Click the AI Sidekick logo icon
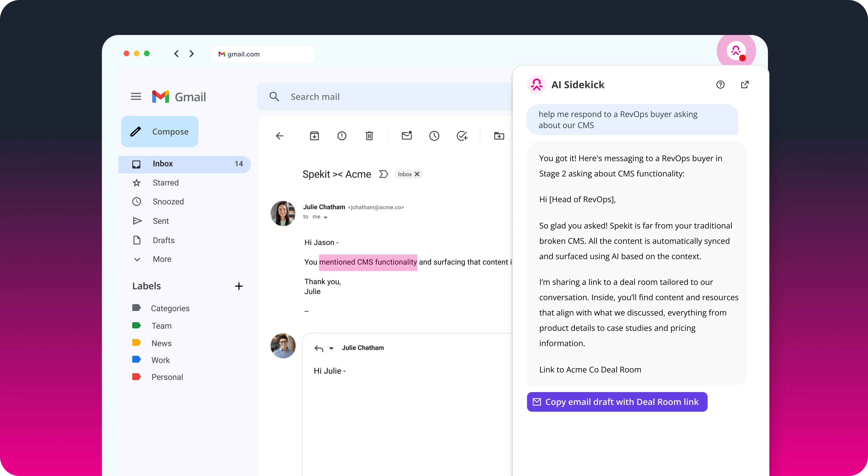 [536, 85]
